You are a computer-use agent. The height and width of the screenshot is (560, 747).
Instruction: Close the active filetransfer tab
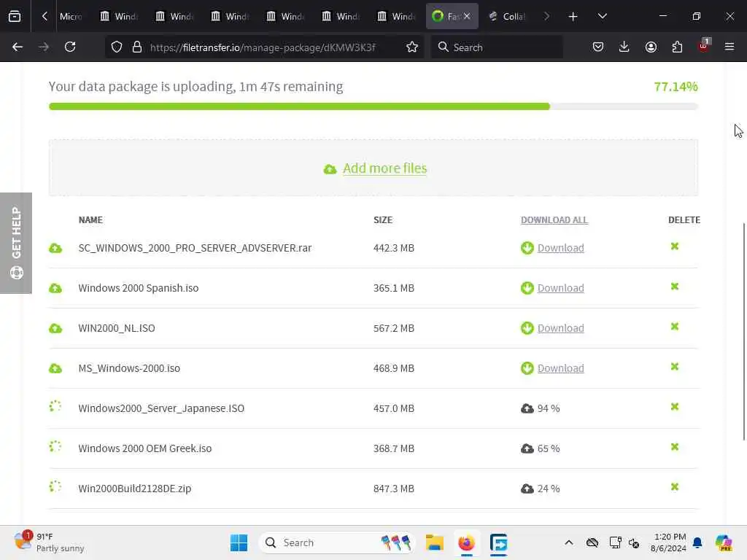[x=467, y=16]
